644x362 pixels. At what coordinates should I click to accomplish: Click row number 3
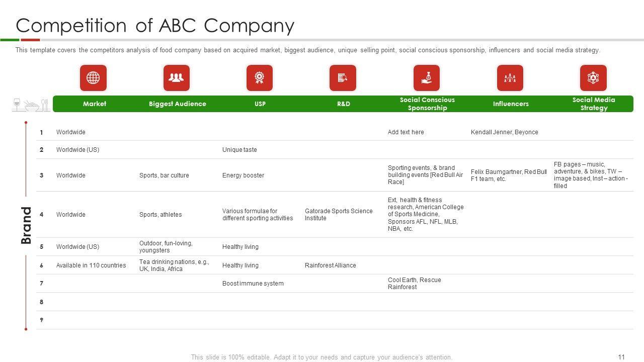41,175
